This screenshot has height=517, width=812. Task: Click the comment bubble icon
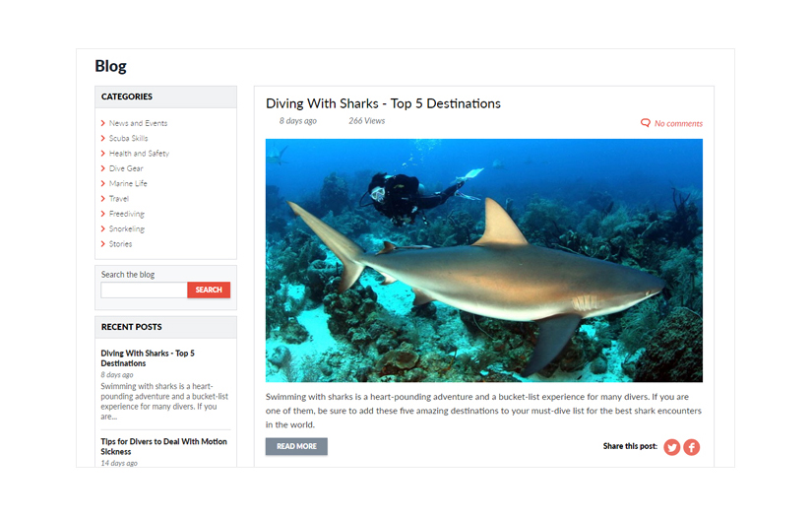(646, 123)
